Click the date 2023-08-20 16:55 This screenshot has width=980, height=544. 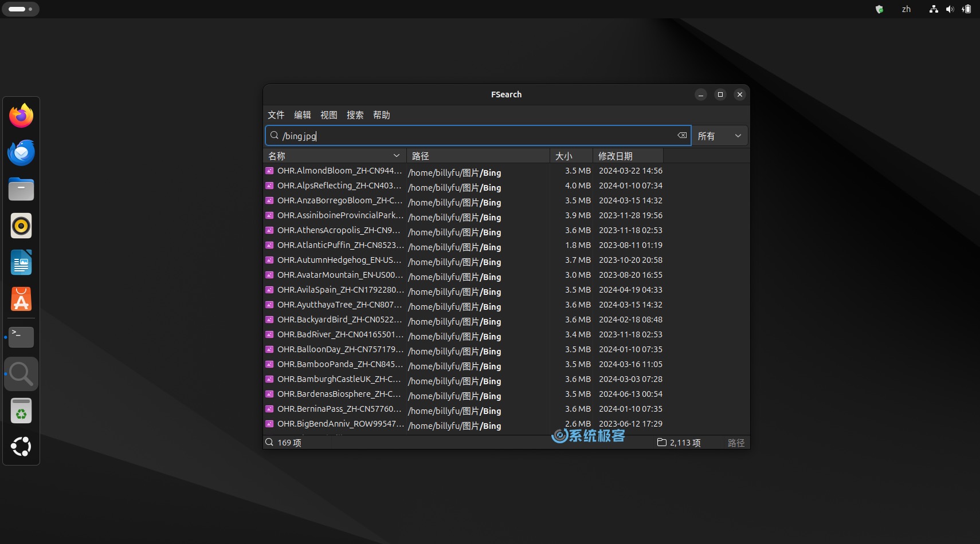click(630, 275)
